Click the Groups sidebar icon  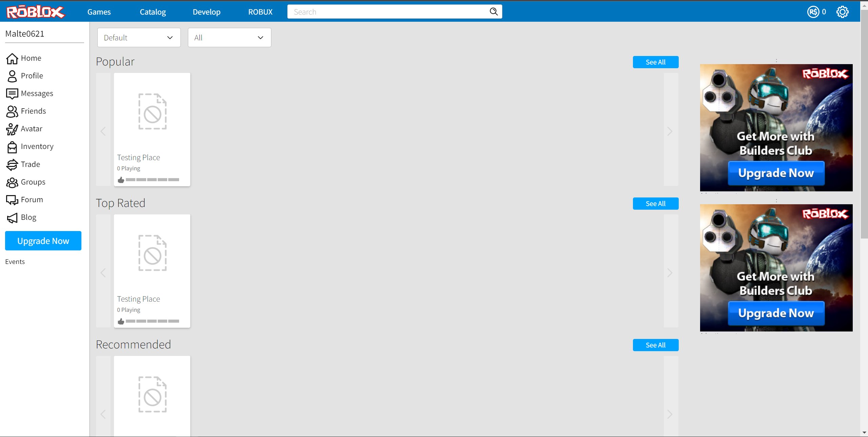point(12,182)
